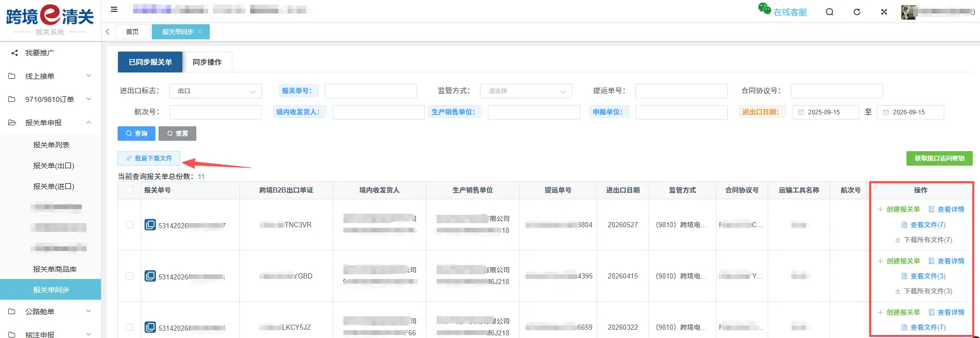Image resolution: width=980 pixels, height=338 pixels.
Task: Open the WeChat online customer service icon
Action: pyautogui.click(x=765, y=9)
